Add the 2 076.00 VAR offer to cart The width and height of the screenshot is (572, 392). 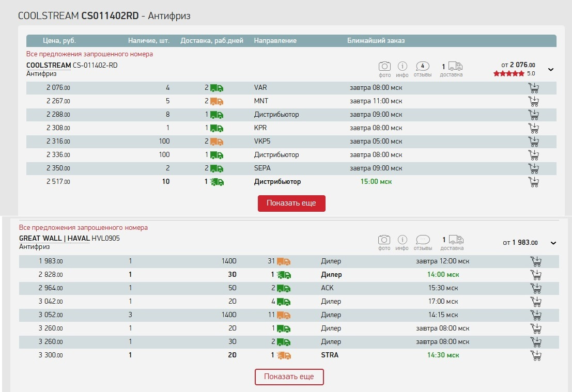tap(534, 88)
